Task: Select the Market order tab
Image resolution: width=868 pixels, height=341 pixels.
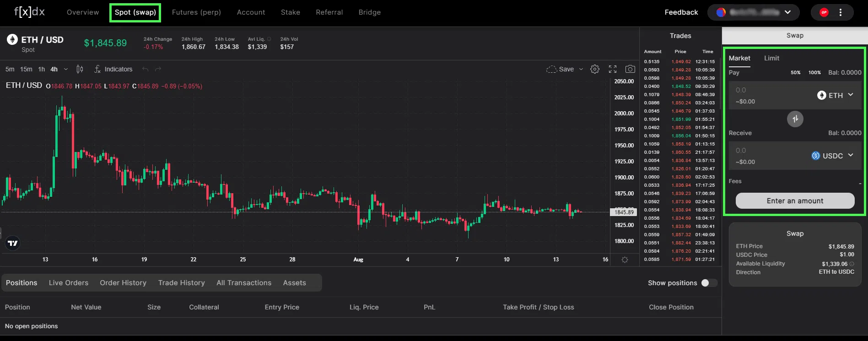Action: (739, 58)
